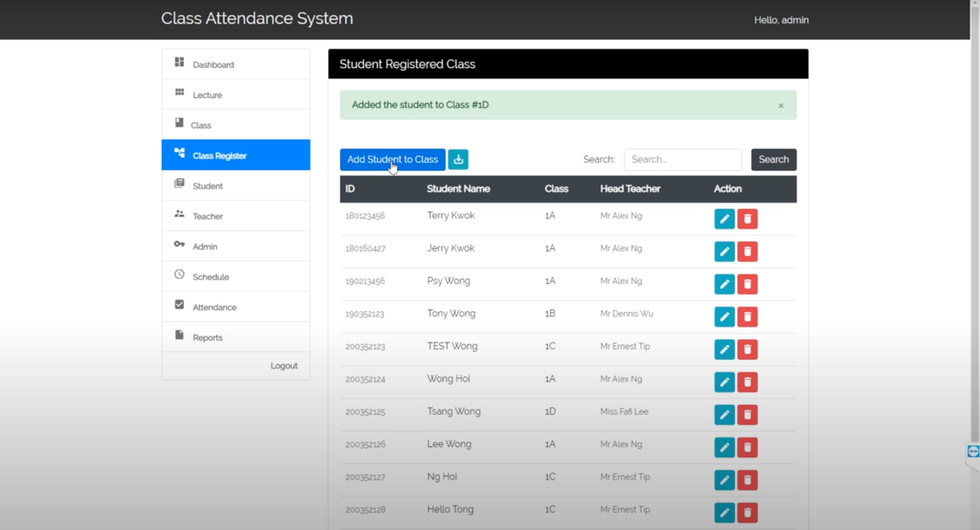Click the download export icon button

pos(458,159)
